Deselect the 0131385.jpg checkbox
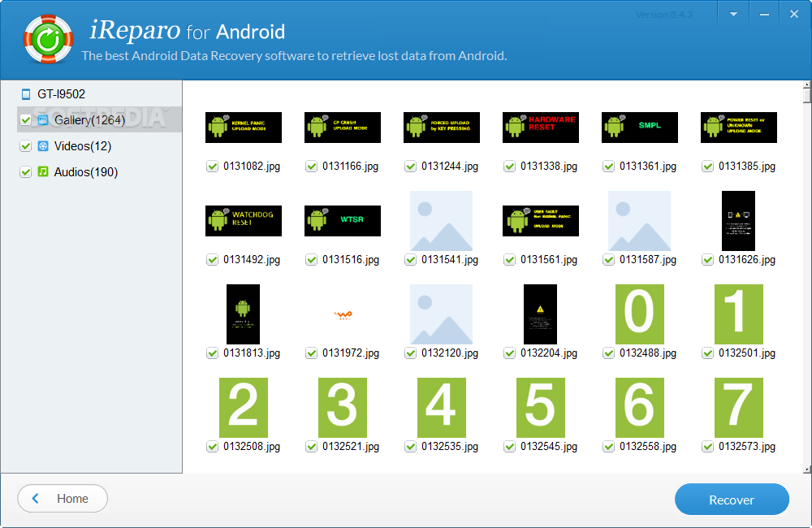The height and width of the screenshot is (528, 812). click(x=708, y=167)
